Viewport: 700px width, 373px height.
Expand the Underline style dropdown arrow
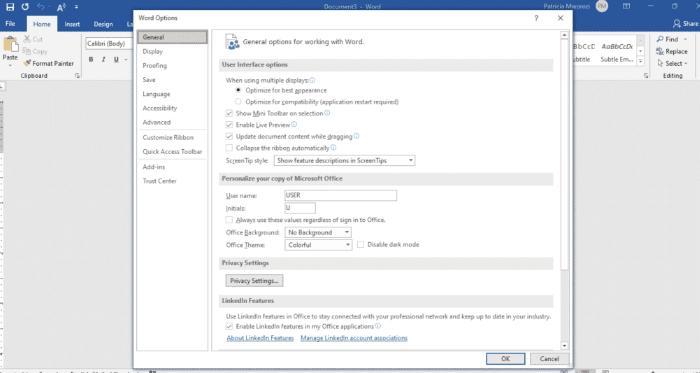pos(126,59)
